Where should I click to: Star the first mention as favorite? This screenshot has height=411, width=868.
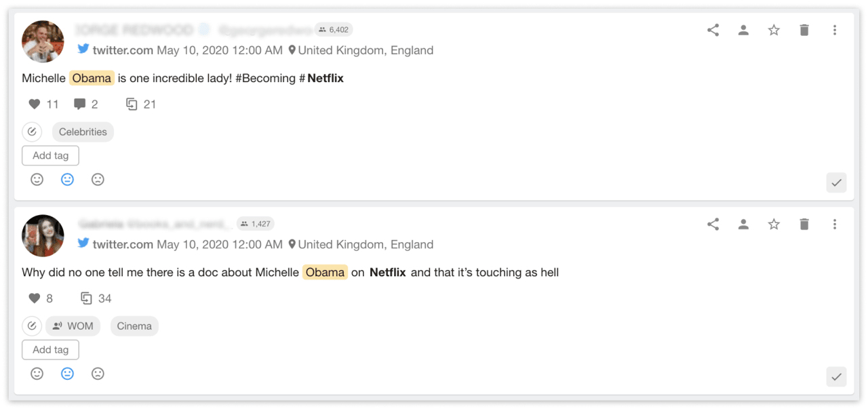pos(774,30)
